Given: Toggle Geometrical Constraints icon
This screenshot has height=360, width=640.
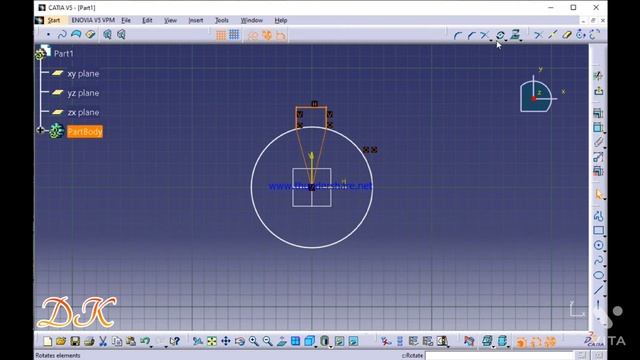Looking at the screenshot, I should [267, 36].
